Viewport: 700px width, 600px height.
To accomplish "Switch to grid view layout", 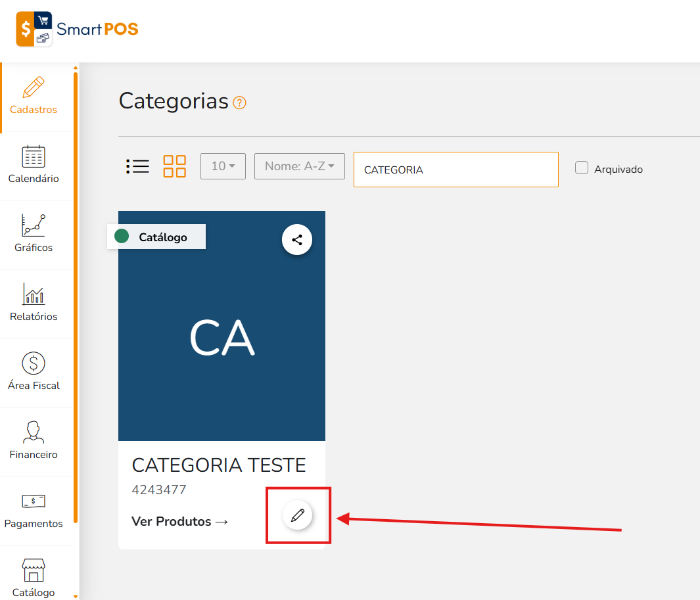I will tap(175, 166).
